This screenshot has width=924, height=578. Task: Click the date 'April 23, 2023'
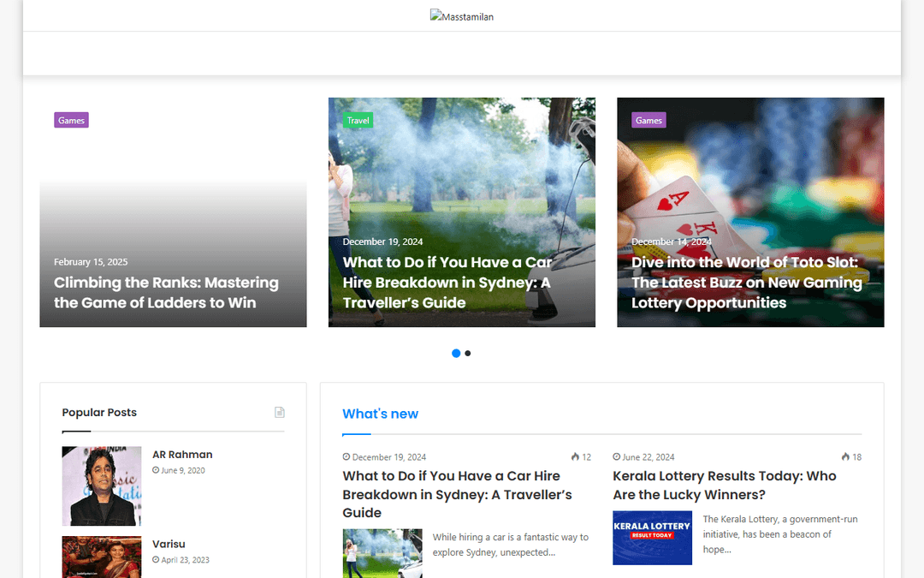tap(185, 560)
